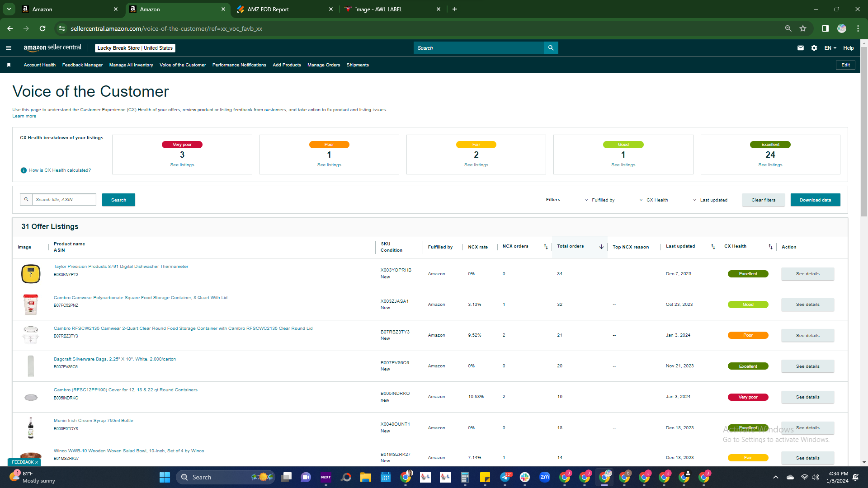Open Sticky Notes from taskbar
The image size is (868, 488).
point(485,477)
